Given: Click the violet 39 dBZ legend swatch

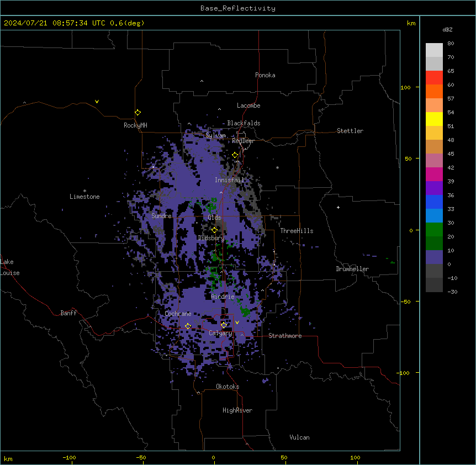Looking at the screenshot, I should (x=434, y=188).
